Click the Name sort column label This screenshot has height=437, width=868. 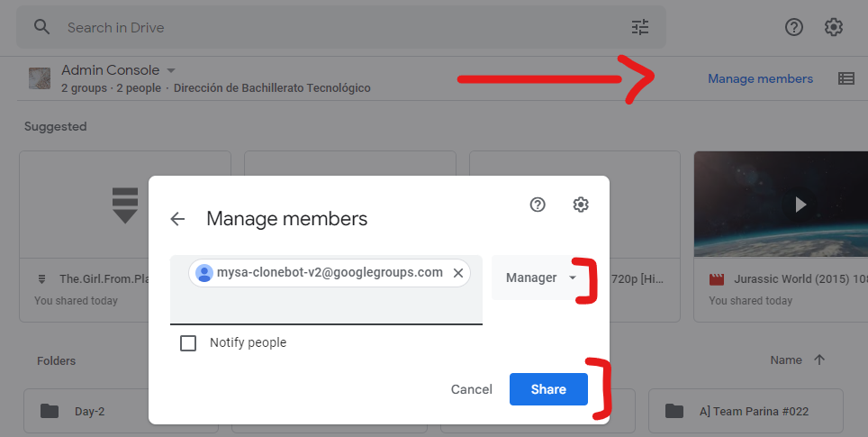pyautogui.click(x=786, y=360)
